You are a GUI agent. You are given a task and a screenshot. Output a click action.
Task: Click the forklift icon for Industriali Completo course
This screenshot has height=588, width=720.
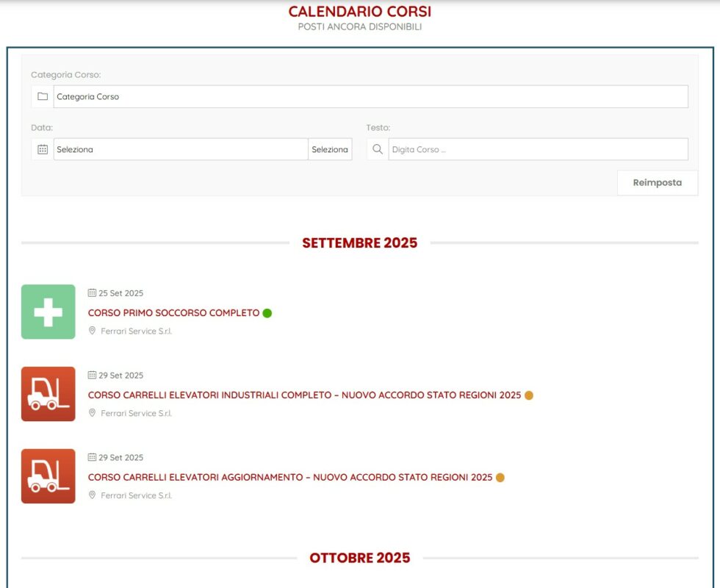click(48, 394)
